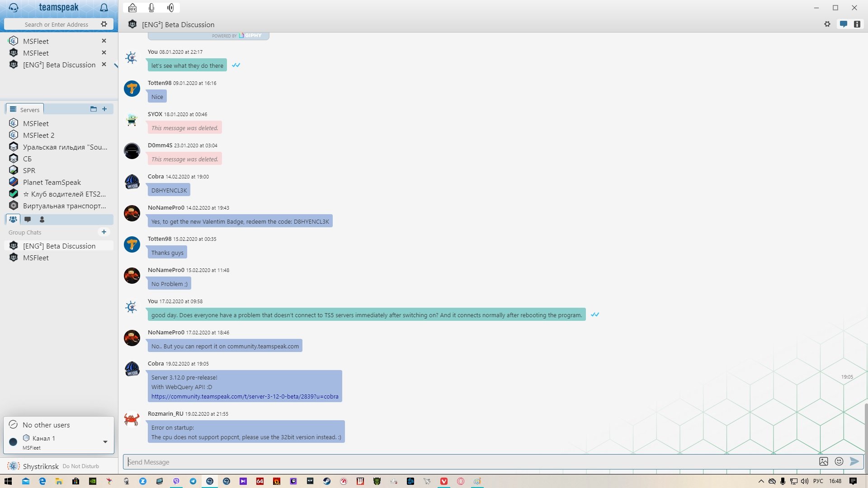Open Microsoft Edge from the taskbar
This screenshot has height=488, width=868.
click(42, 481)
